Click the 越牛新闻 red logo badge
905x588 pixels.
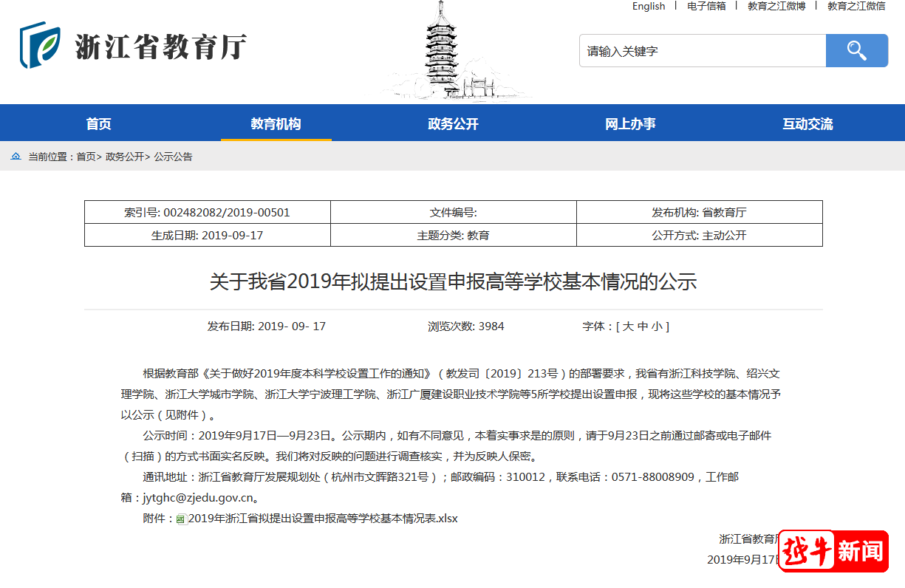point(833,551)
